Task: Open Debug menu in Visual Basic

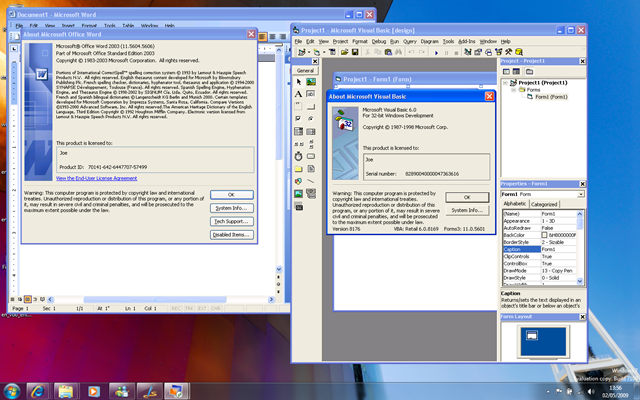Action: [379, 41]
